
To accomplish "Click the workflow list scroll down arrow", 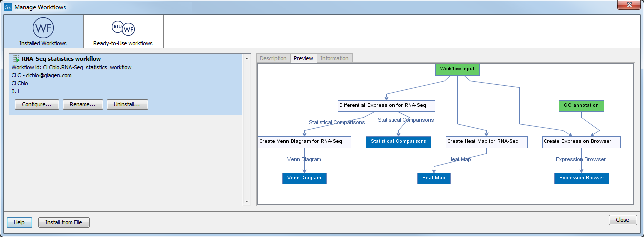I will [246, 201].
